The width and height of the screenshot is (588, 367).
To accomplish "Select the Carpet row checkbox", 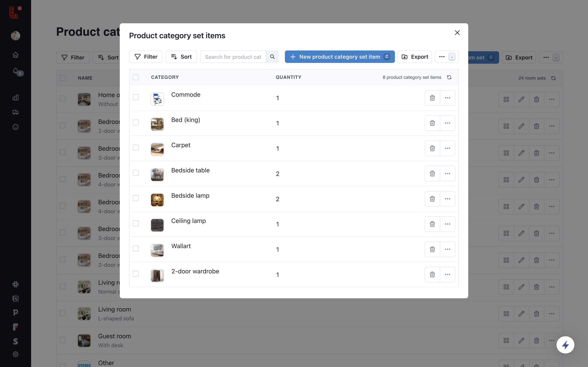I will pyautogui.click(x=136, y=148).
